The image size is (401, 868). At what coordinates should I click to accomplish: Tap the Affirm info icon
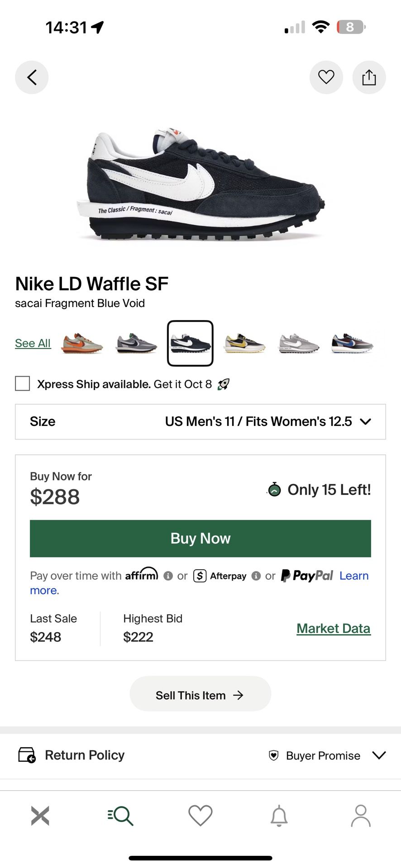[x=168, y=576]
